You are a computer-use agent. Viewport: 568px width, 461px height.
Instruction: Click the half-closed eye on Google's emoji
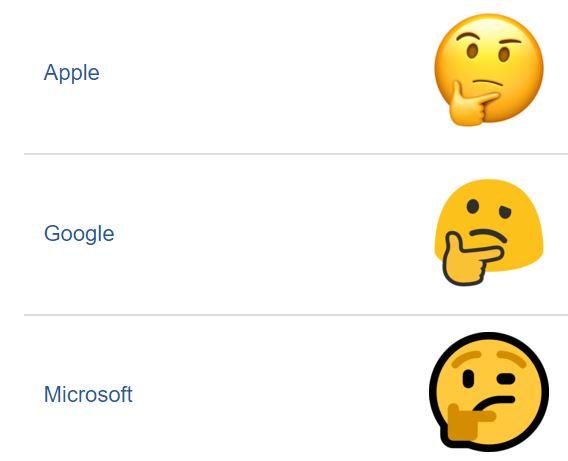pyautogui.click(x=504, y=211)
